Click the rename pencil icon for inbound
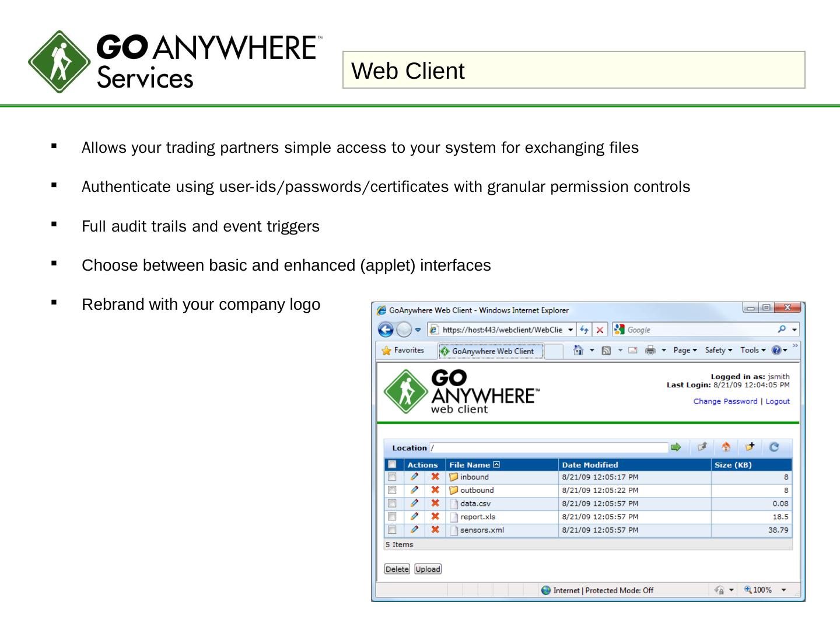The image size is (840, 630). (414, 477)
